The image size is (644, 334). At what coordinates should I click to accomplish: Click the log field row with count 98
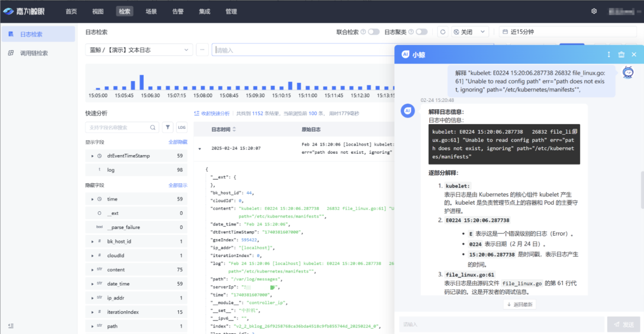click(x=137, y=170)
